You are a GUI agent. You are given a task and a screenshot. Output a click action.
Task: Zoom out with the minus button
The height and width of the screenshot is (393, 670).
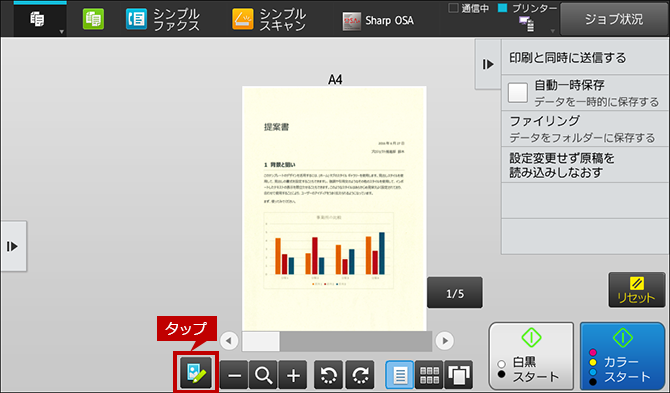pos(234,375)
